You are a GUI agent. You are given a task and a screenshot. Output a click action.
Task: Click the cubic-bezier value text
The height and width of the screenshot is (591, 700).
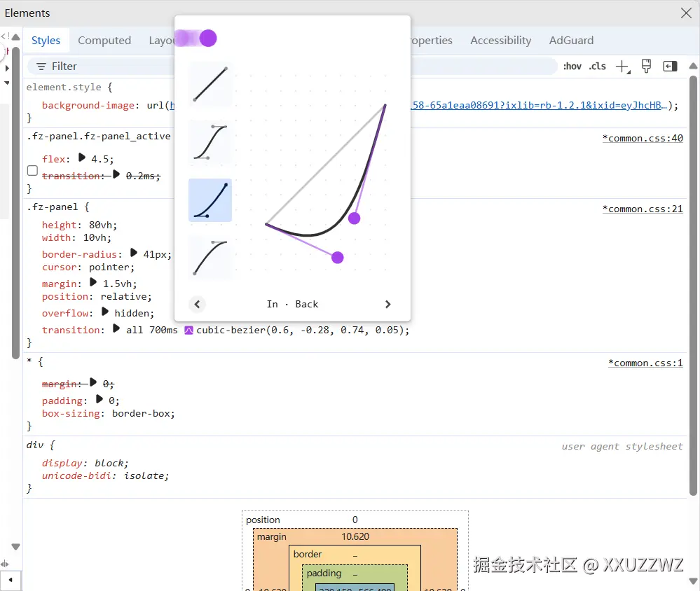point(301,330)
